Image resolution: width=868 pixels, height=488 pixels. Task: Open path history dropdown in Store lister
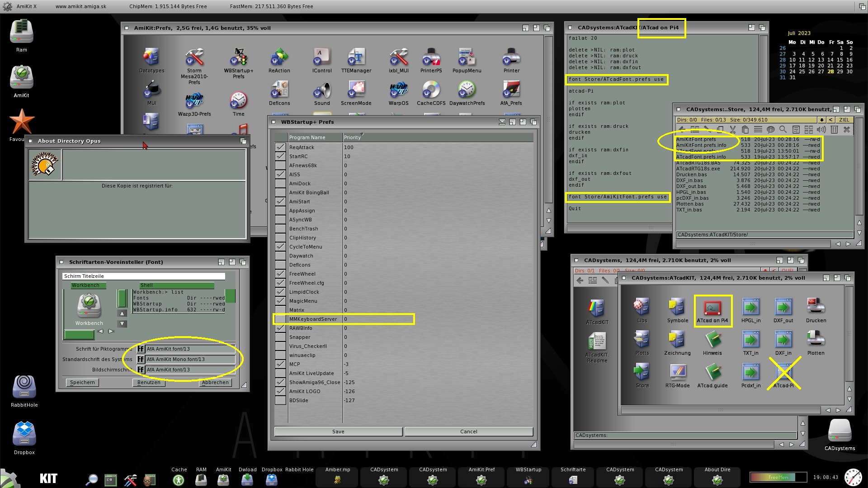tap(821, 120)
